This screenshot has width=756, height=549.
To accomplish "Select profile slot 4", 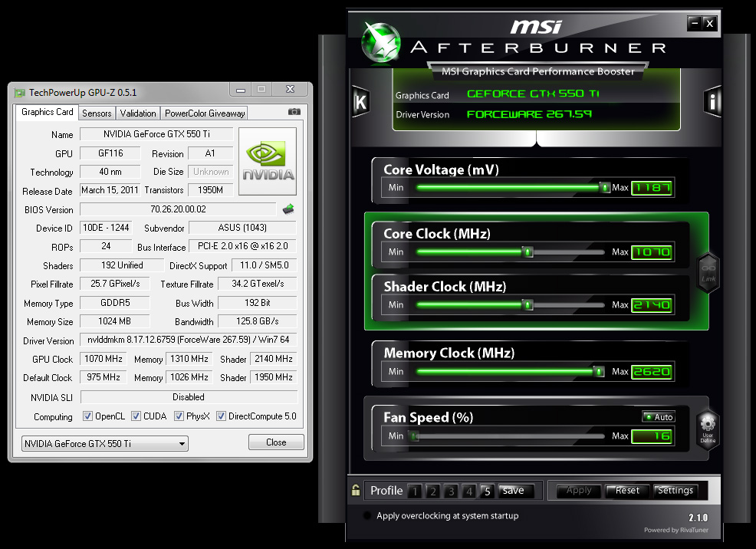I will [x=469, y=491].
